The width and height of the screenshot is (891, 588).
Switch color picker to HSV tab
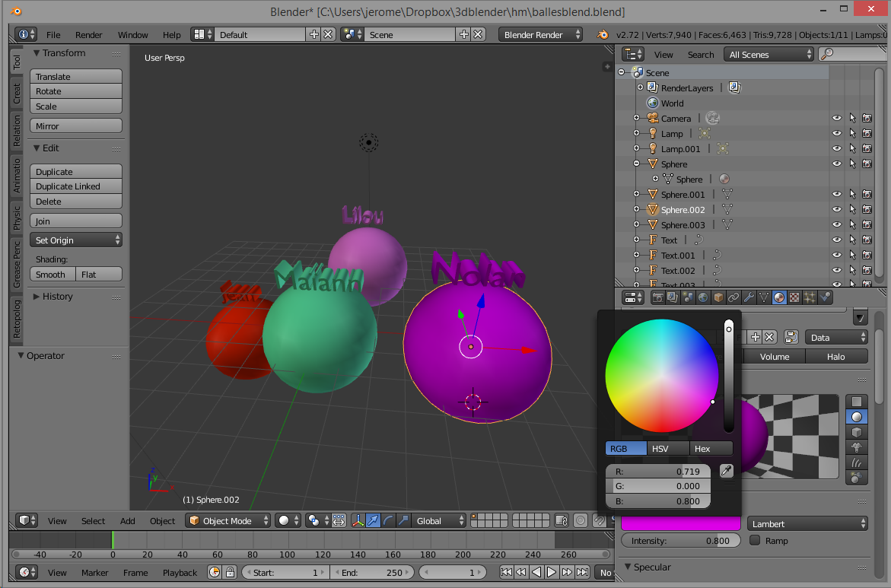pos(660,449)
